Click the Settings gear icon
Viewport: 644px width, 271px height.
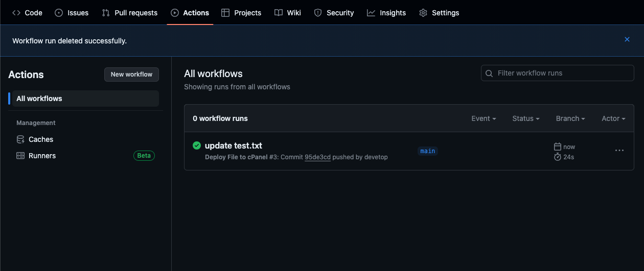pyautogui.click(x=423, y=13)
